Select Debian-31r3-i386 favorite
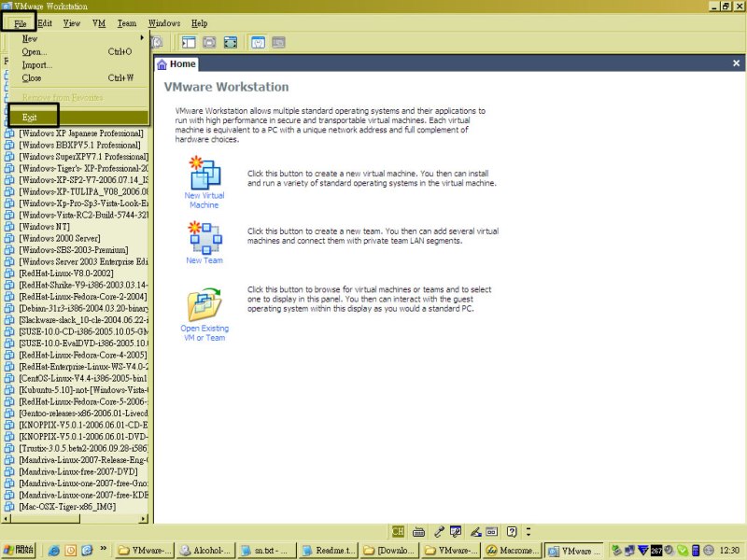 [x=84, y=309]
